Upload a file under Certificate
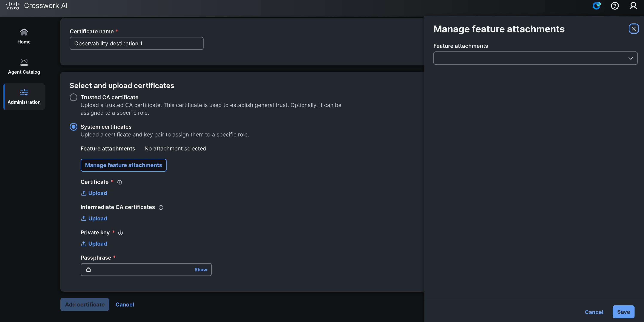 click(94, 193)
